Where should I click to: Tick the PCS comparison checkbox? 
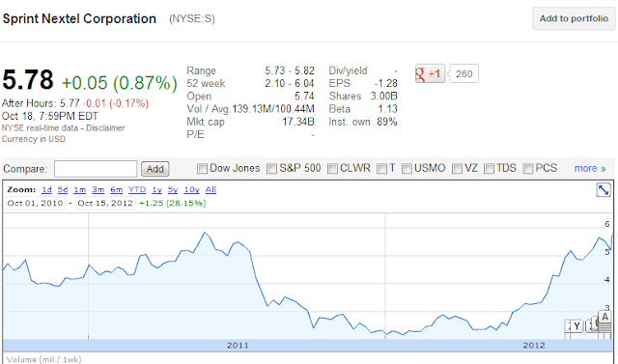[x=527, y=169]
